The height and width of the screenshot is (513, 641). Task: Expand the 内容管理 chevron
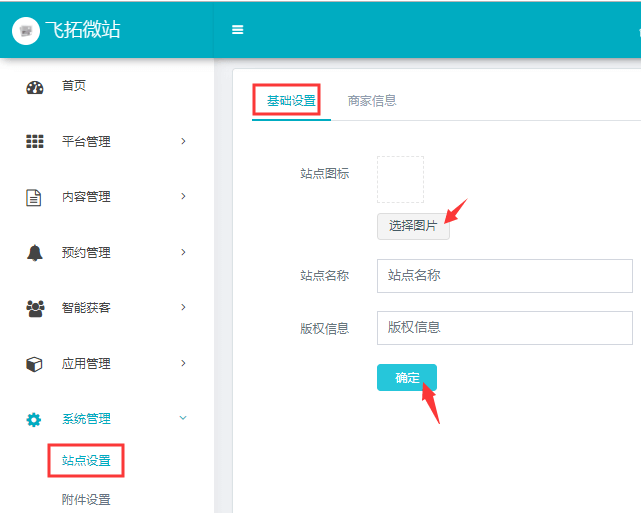click(x=183, y=196)
